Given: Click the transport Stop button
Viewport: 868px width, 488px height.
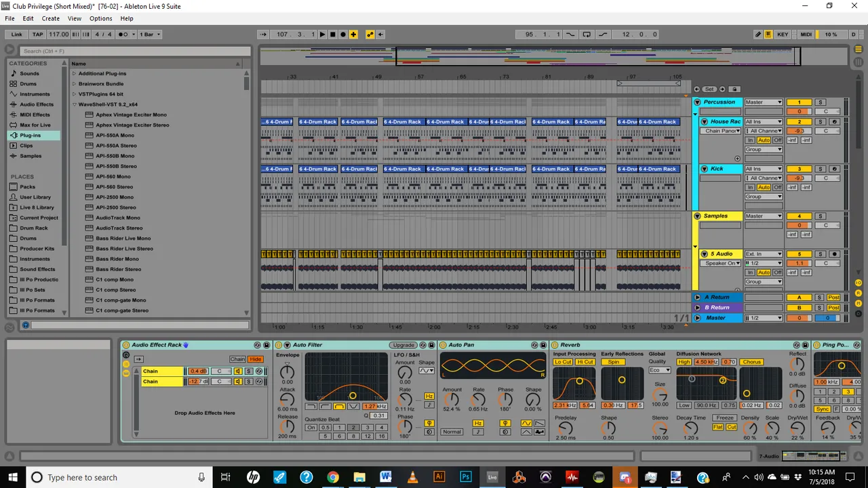Looking at the screenshot, I should 332,35.
